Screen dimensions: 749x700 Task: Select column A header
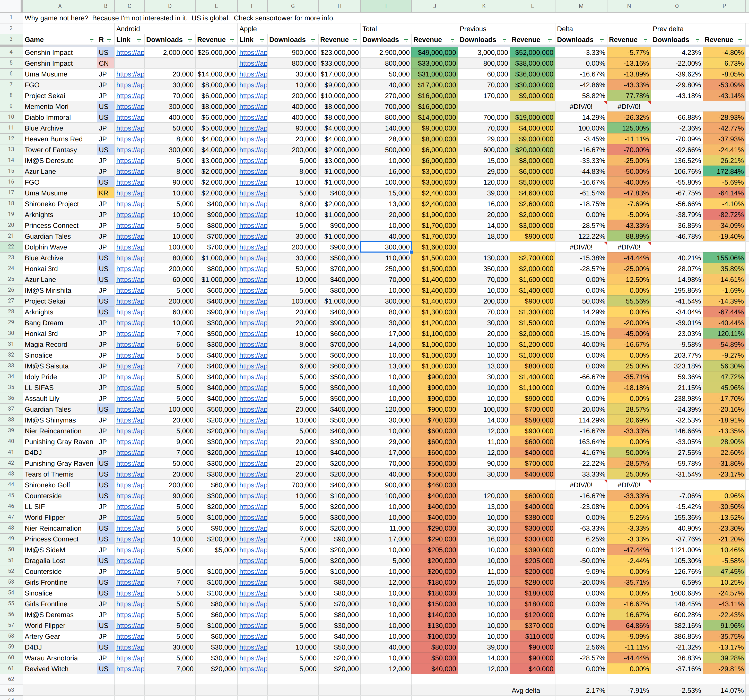pyautogui.click(x=60, y=6)
